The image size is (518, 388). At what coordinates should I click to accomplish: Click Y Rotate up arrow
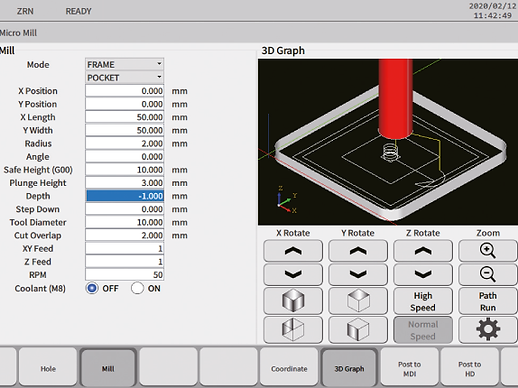358,251
